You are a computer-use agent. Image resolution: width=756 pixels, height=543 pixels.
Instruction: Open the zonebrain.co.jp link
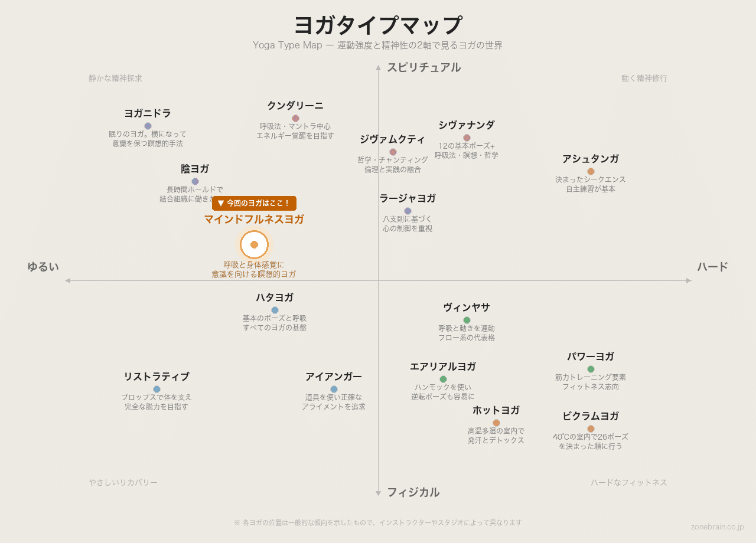click(x=717, y=526)
